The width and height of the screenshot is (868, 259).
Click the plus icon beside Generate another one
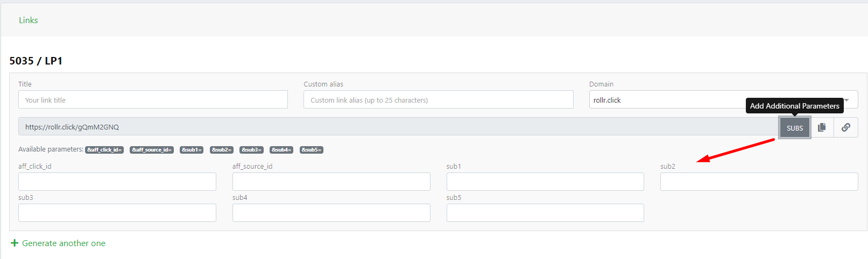coord(15,243)
